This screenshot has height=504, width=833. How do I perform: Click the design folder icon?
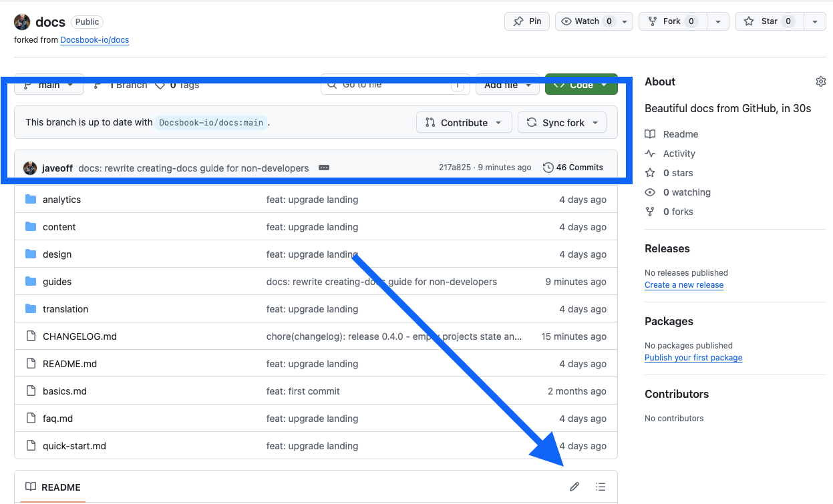[x=31, y=254]
